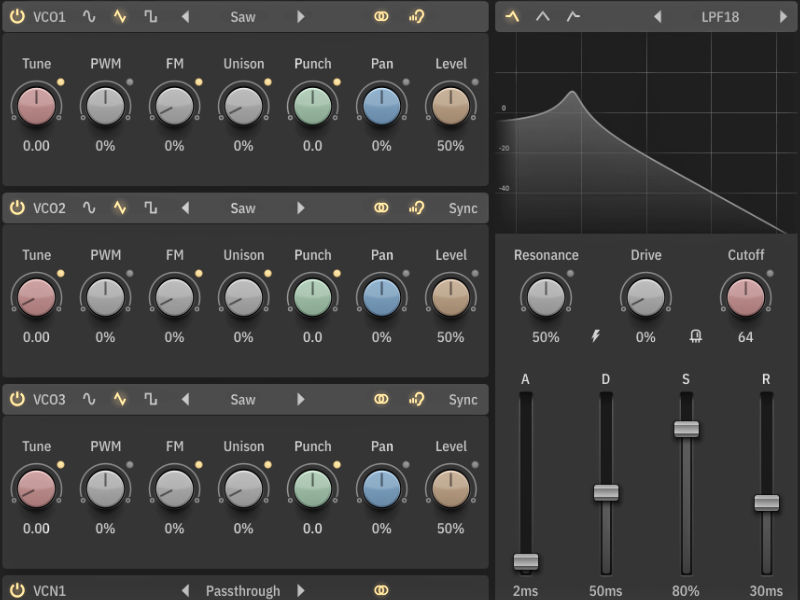Next waveform arrow for VCO2
The image size is (800, 600).
point(301,208)
